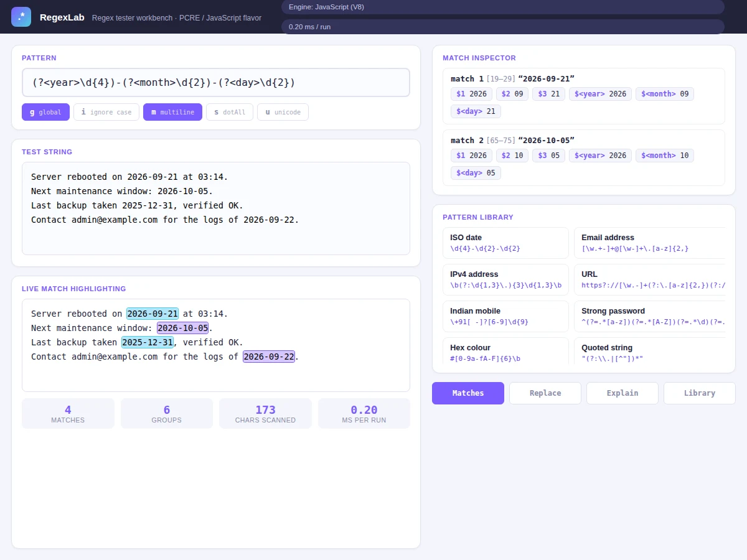
Task: Select the Strong password library pattern
Action: click(x=650, y=316)
